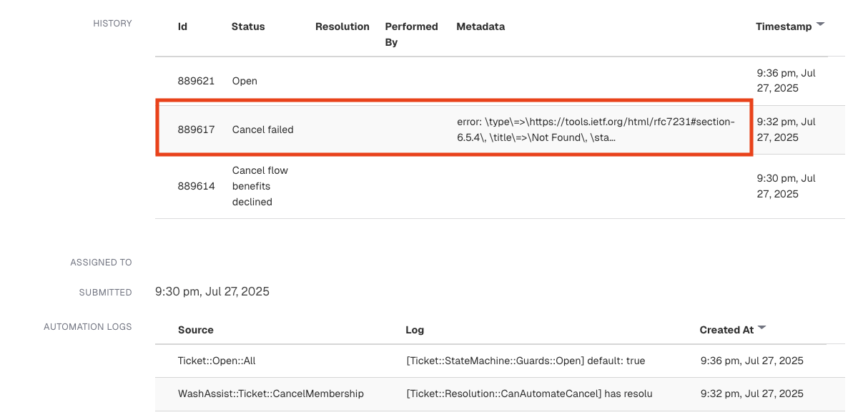Click the Source column header

click(196, 330)
